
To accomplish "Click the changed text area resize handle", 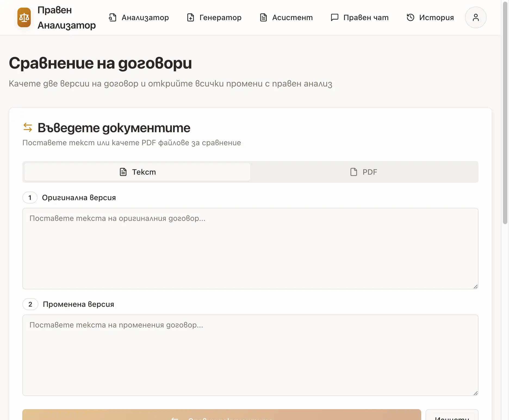I will (x=475, y=393).
